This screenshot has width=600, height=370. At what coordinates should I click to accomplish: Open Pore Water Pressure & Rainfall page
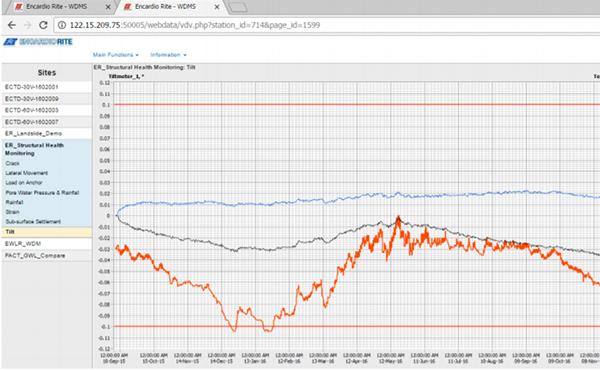pyautogui.click(x=42, y=192)
